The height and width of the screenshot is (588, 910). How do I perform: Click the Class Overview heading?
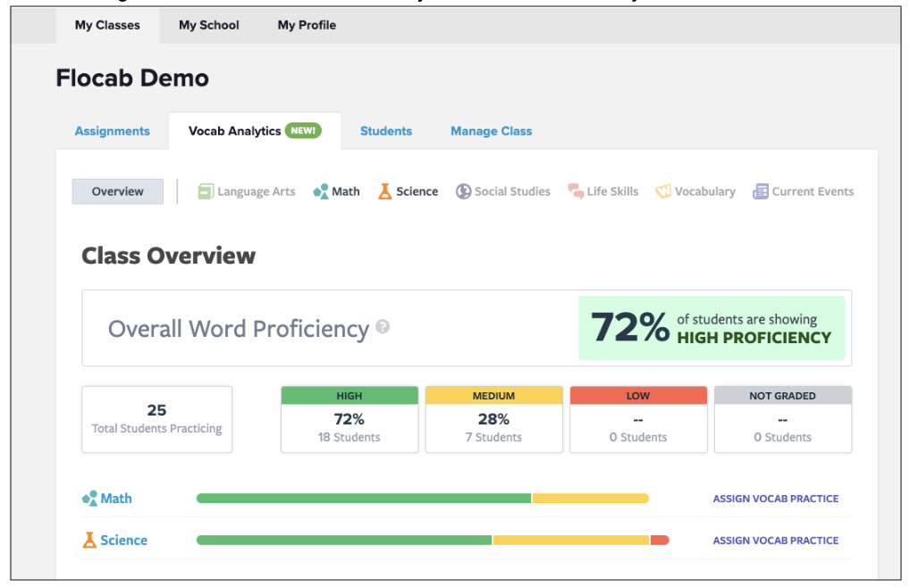point(168,256)
